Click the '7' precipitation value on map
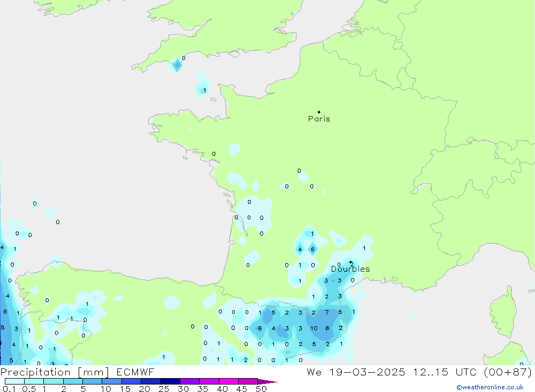Screen dimensions: 535x392 coord(327,312)
